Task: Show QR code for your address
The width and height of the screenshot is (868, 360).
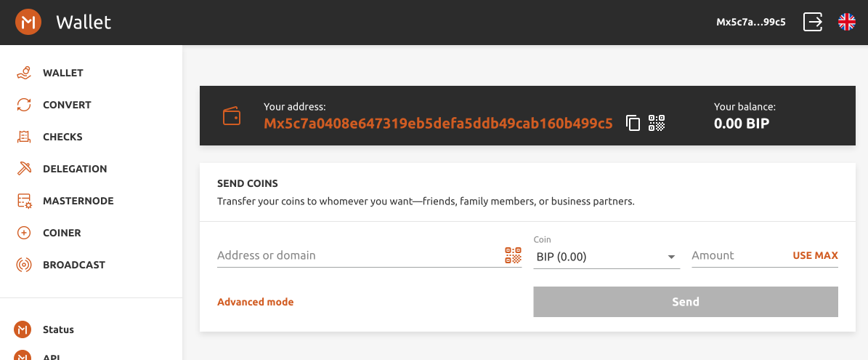Action: point(657,123)
